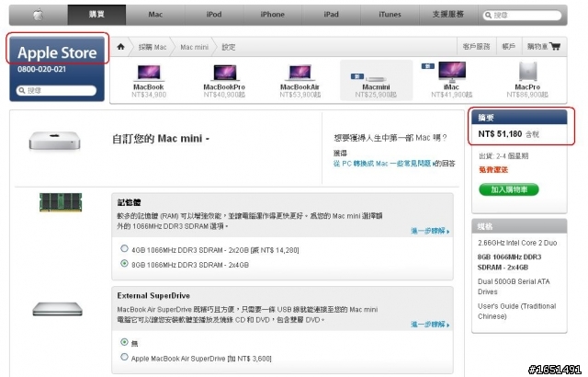Open the iPad tab
The image size is (588, 377).
pyautogui.click(x=331, y=15)
